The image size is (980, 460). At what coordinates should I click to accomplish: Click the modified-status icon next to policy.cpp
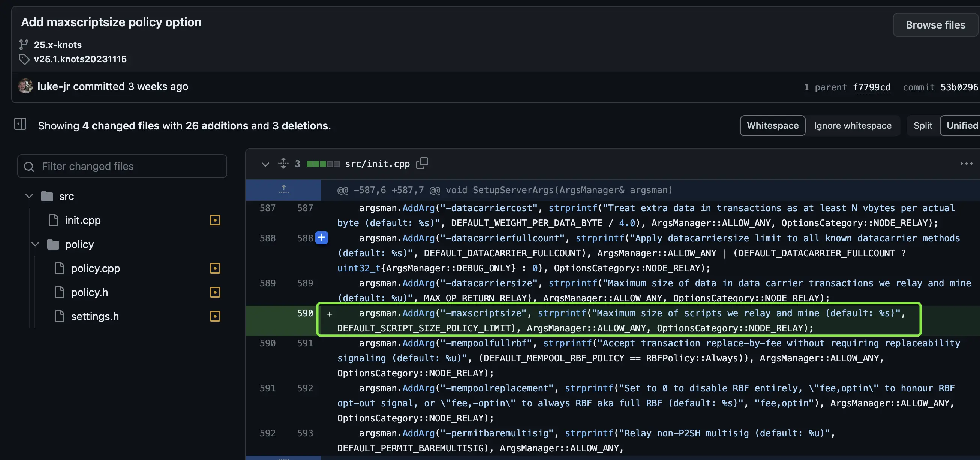(x=215, y=268)
